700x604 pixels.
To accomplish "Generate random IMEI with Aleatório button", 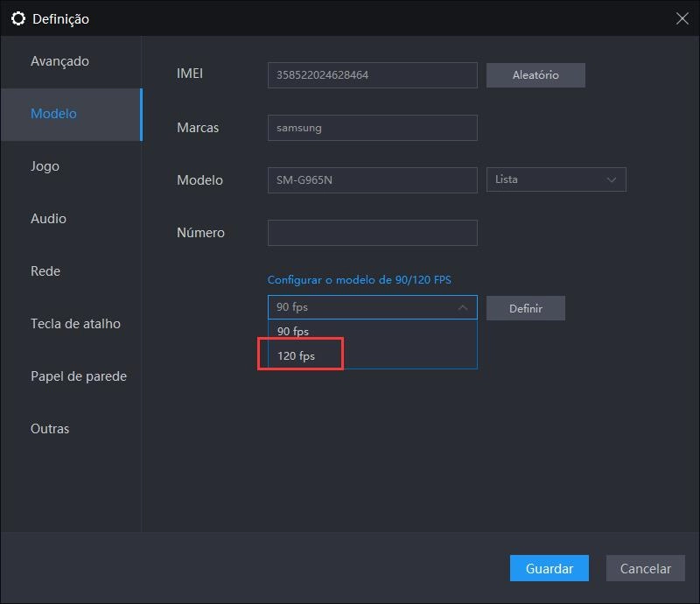I will [535, 75].
